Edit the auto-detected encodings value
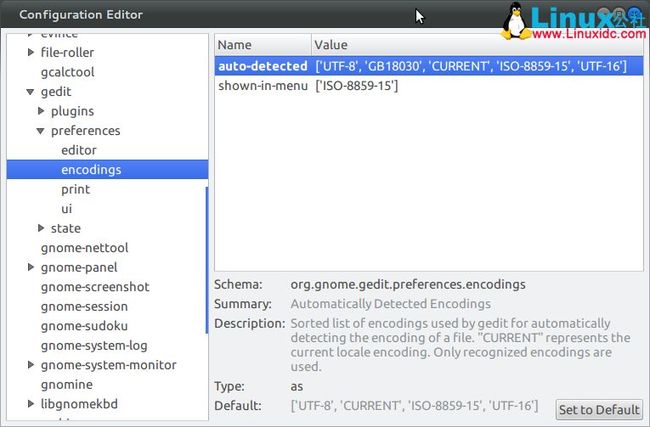 (471, 66)
